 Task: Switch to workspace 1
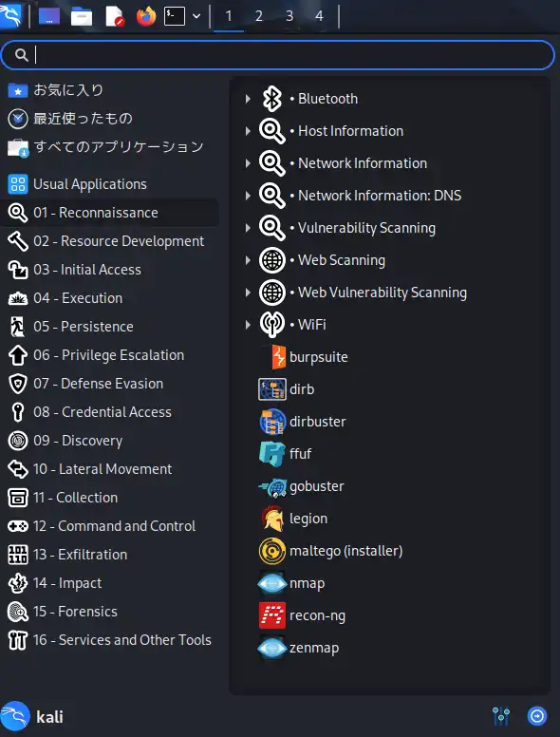(x=229, y=16)
